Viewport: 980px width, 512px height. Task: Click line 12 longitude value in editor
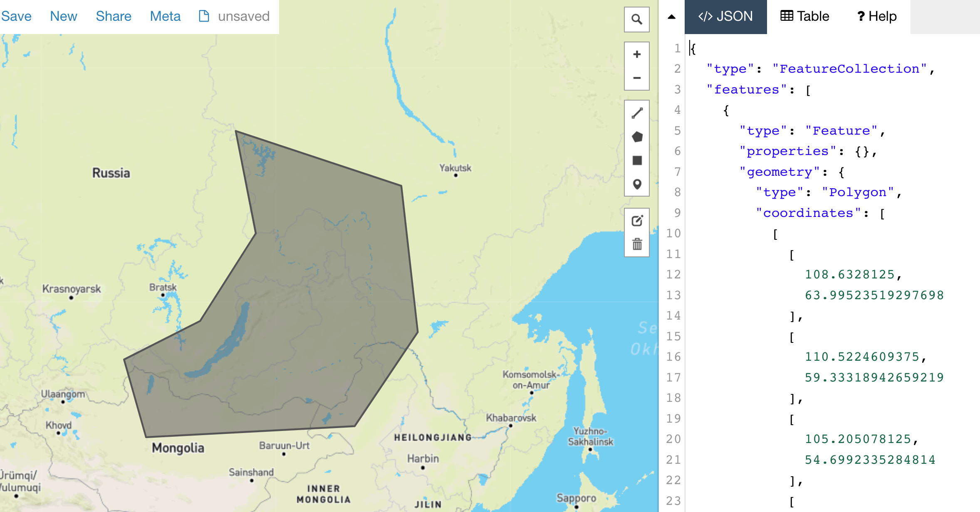pos(849,275)
